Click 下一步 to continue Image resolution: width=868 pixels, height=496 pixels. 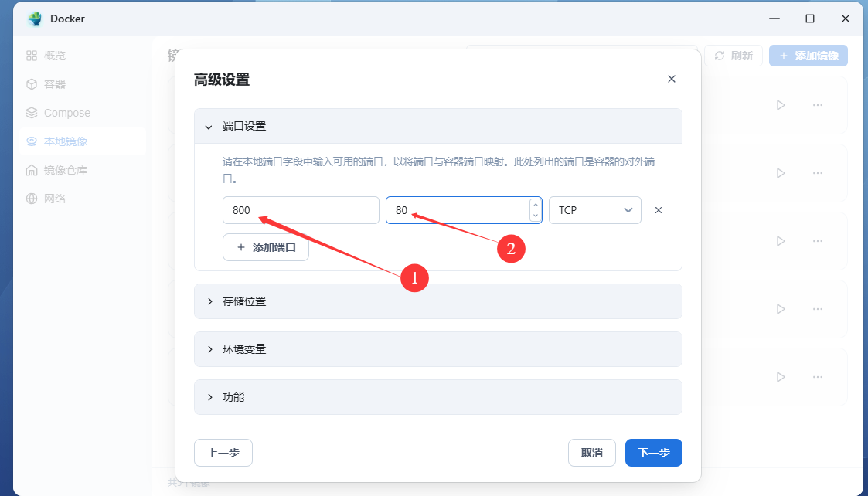(654, 453)
